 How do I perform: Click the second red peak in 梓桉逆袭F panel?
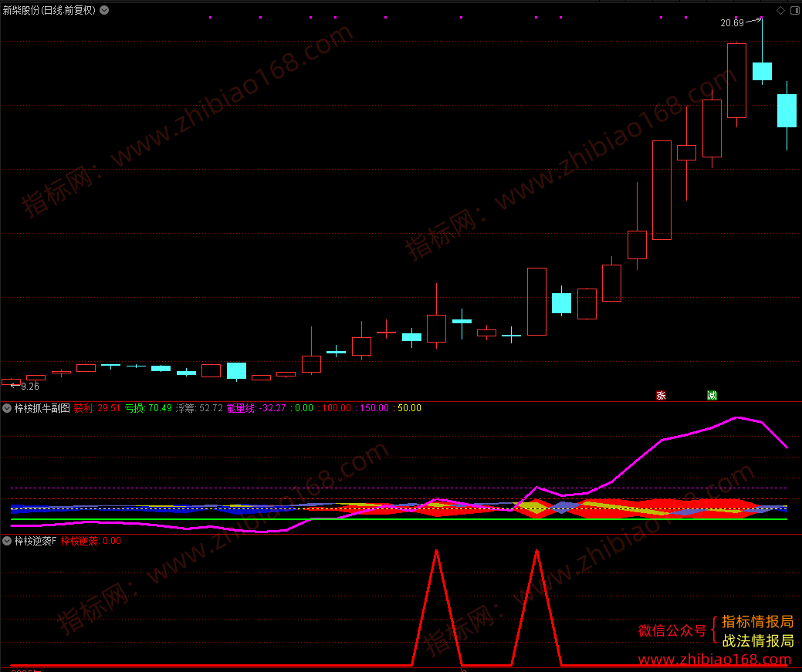[x=536, y=552]
